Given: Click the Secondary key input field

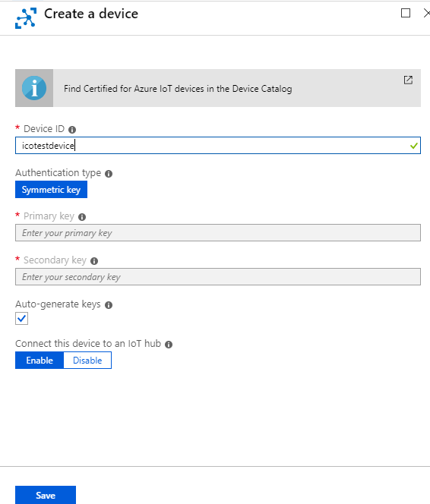Looking at the screenshot, I should (x=218, y=277).
